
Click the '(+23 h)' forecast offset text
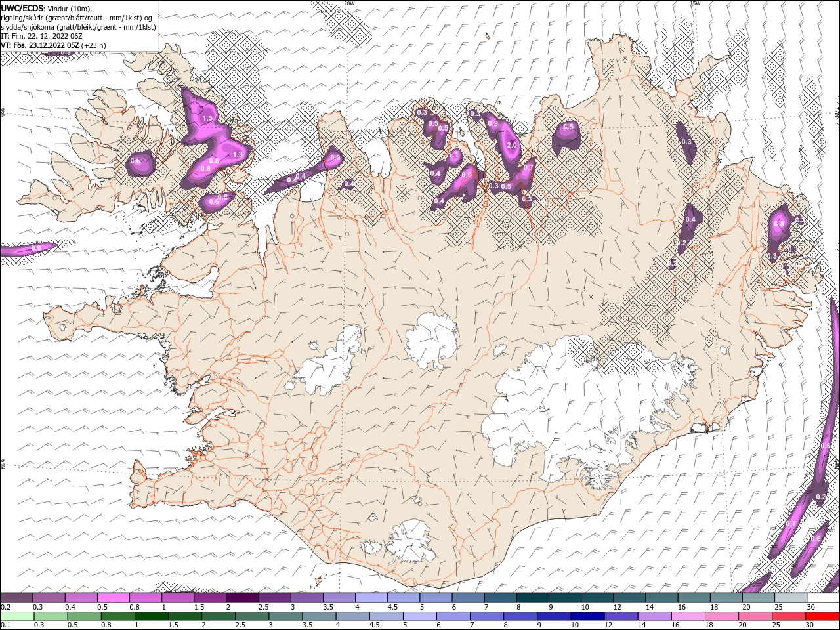(x=94, y=45)
